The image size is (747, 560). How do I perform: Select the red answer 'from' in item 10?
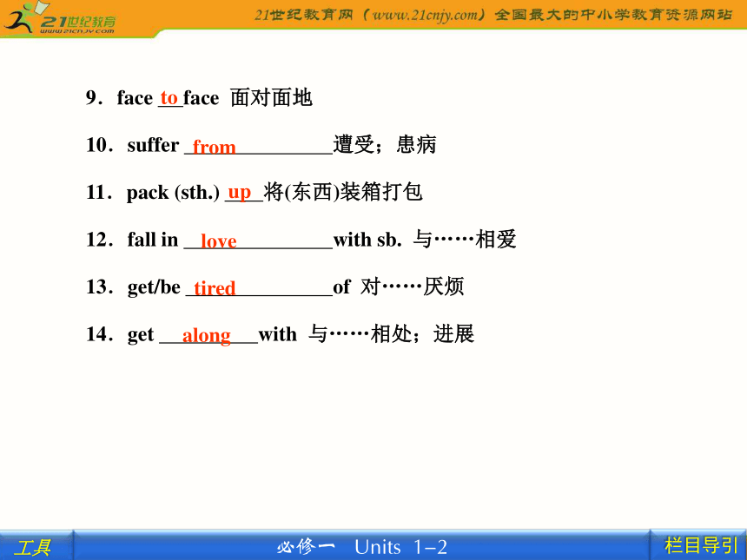pyautogui.click(x=214, y=147)
